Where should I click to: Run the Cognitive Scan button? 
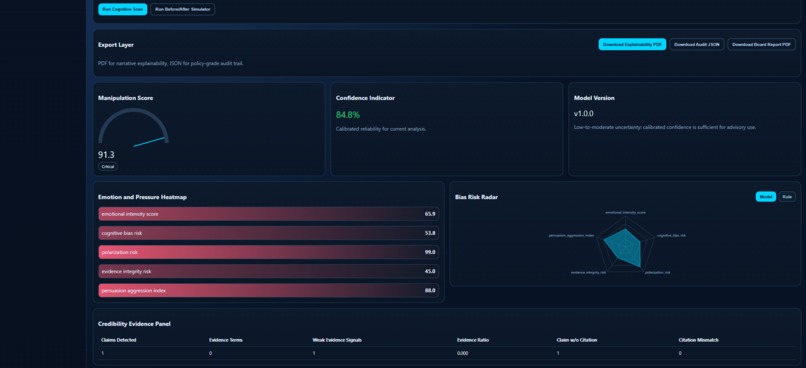[122, 9]
